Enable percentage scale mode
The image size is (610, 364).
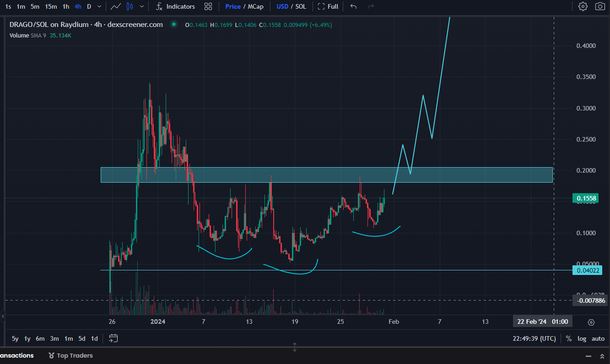[568, 338]
